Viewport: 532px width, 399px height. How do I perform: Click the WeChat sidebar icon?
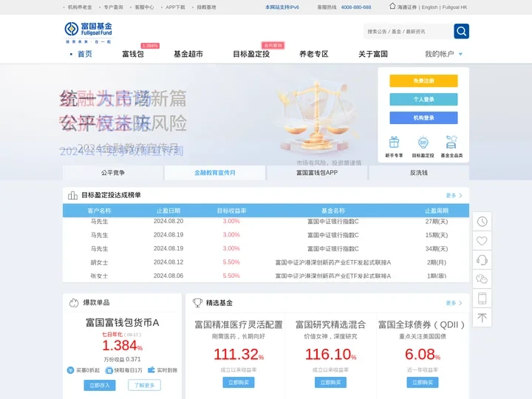[x=482, y=279]
